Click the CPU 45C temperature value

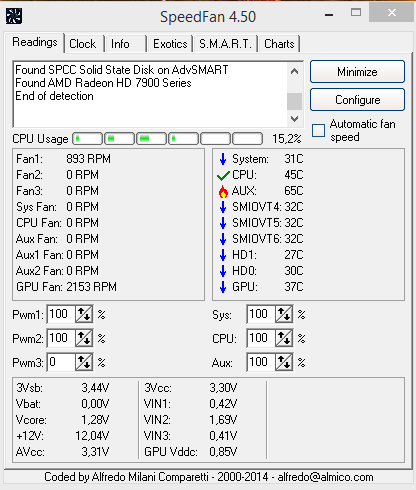pos(294,175)
